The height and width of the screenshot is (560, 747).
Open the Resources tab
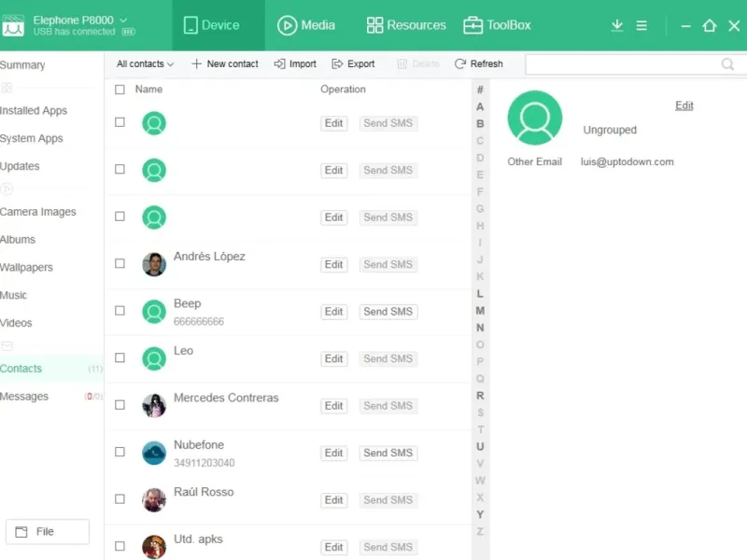(x=406, y=25)
